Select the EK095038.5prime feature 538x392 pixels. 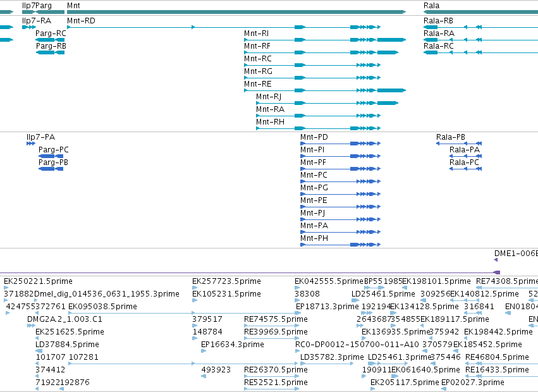[x=102, y=307]
